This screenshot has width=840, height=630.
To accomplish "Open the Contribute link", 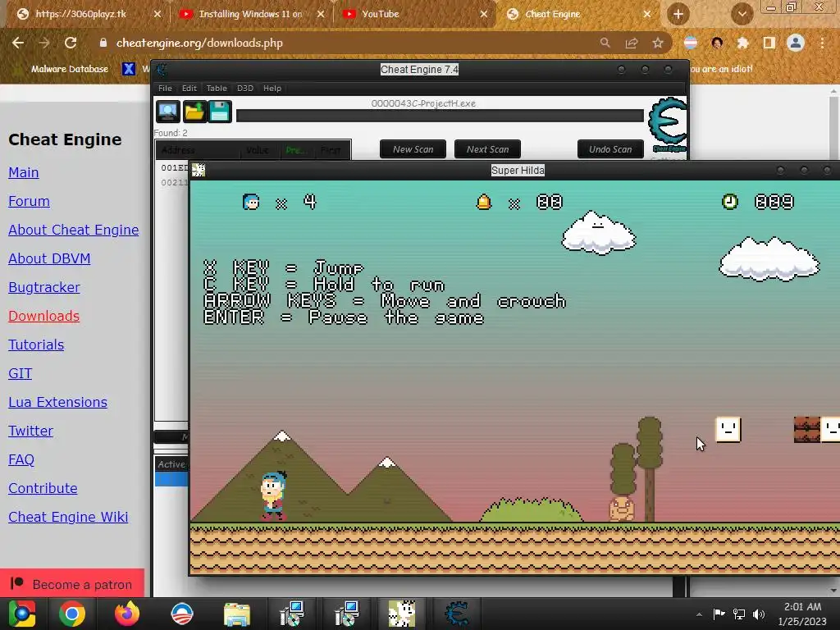I will pyautogui.click(x=43, y=489).
